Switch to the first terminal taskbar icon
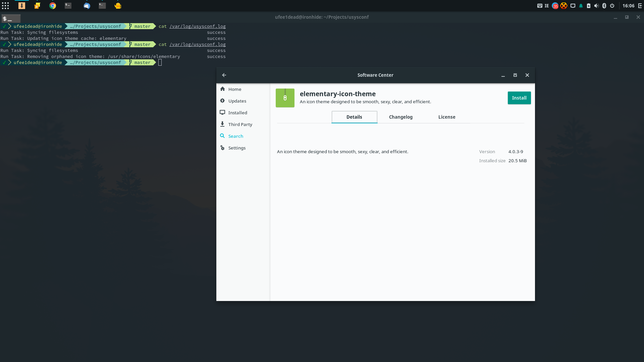The image size is (644, 362). point(68,6)
